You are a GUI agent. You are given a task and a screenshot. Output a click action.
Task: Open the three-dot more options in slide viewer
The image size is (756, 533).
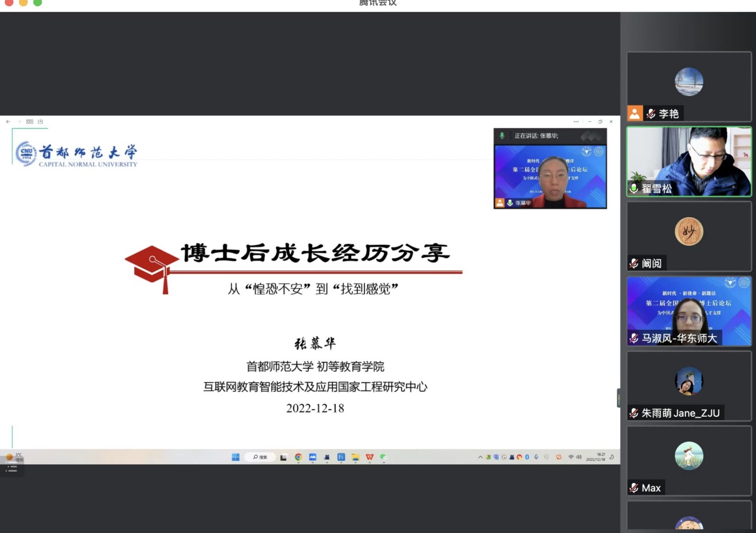pyautogui.click(x=576, y=122)
